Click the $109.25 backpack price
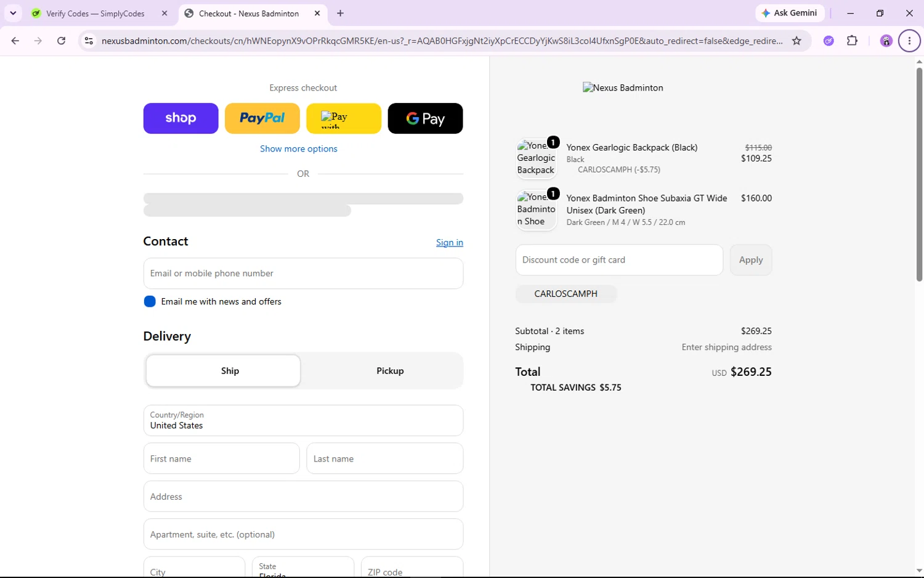This screenshot has height=578, width=924. point(756,158)
